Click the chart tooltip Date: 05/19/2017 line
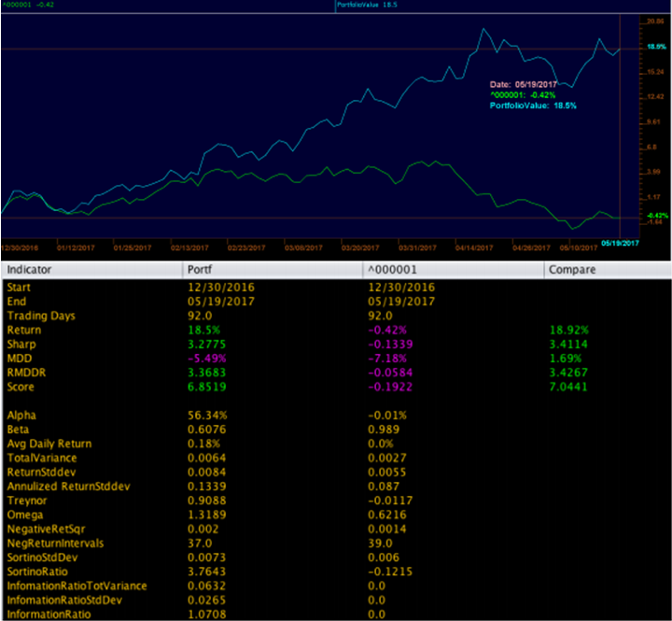The image size is (672, 621). tap(524, 84)
